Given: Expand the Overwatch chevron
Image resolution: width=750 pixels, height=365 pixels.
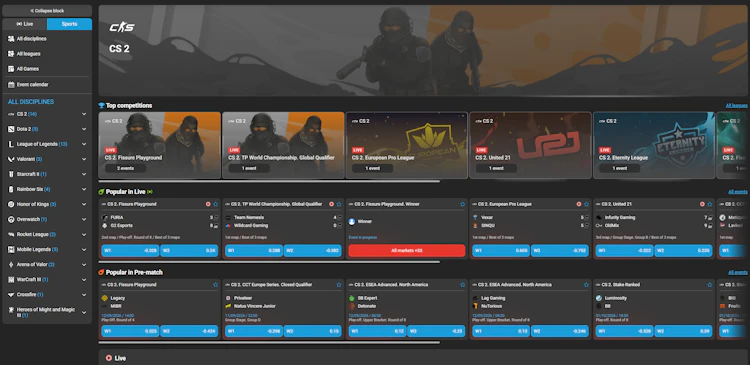Looking at the screenshot, I should click(x=84, y=219).
